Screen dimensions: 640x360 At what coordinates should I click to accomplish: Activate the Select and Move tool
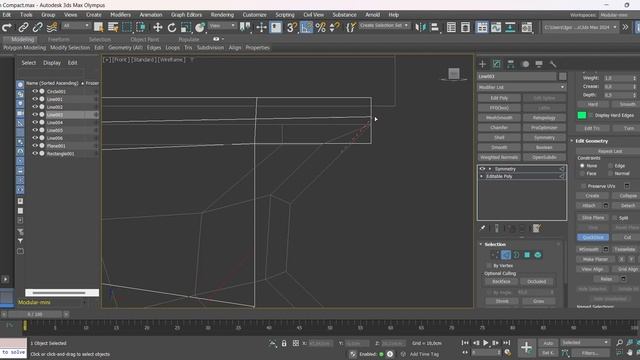[x=158, y=27]
